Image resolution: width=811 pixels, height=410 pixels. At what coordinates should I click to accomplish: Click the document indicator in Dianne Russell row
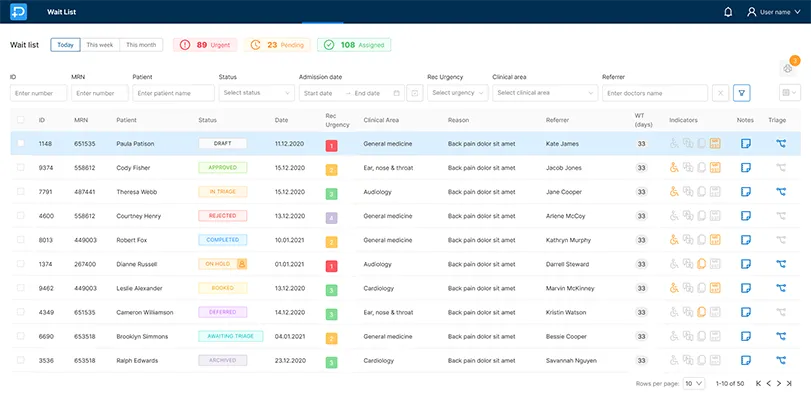tap(701, 264)
